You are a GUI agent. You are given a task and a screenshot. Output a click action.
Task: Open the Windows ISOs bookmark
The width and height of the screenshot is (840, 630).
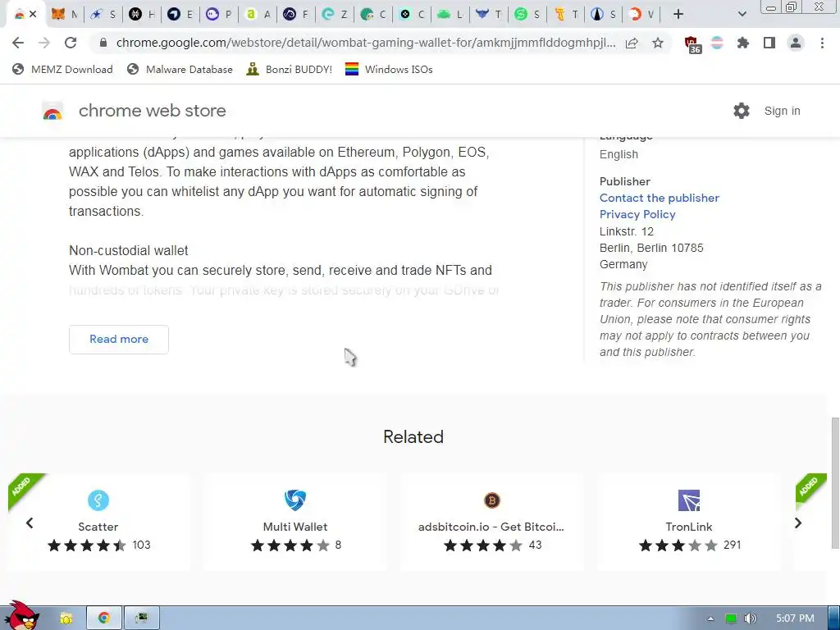[389, 69]
